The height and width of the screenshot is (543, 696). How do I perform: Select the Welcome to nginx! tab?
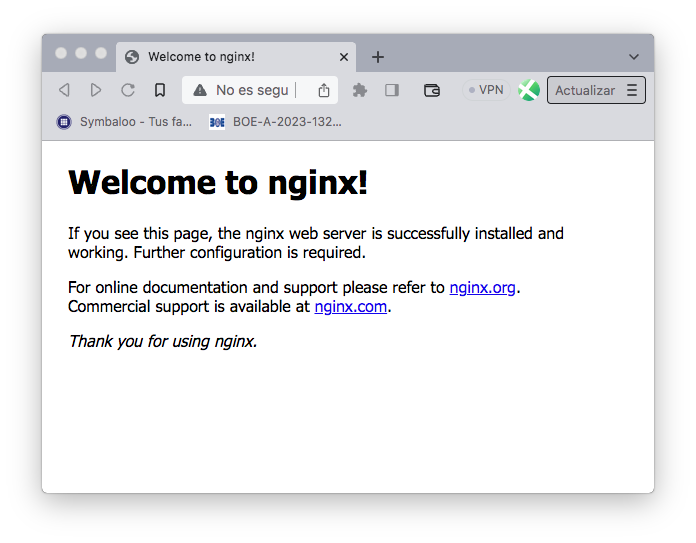[236, 57]
